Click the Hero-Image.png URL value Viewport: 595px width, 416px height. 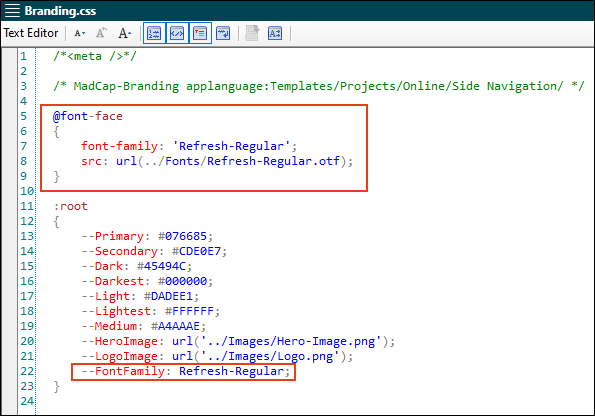[x=291, y=341]
